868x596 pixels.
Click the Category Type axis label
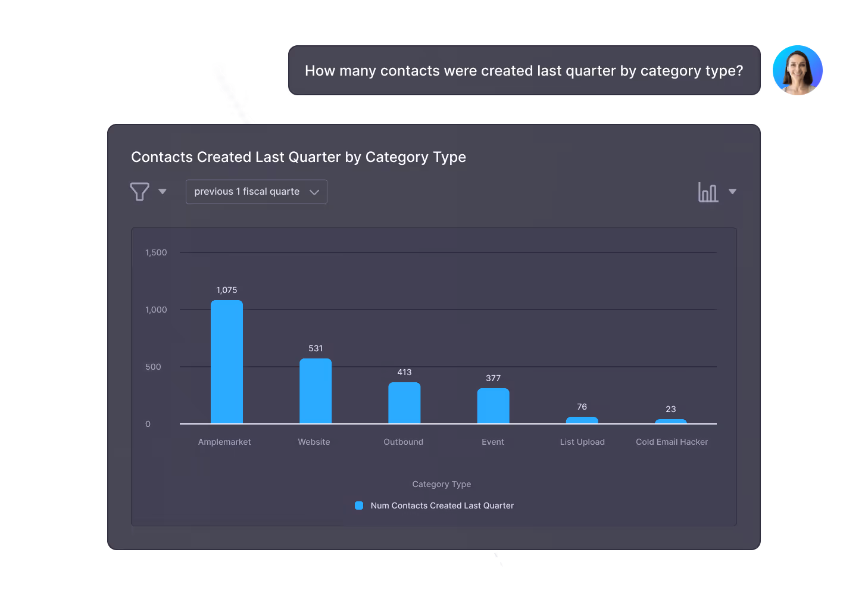coord(441,484)
